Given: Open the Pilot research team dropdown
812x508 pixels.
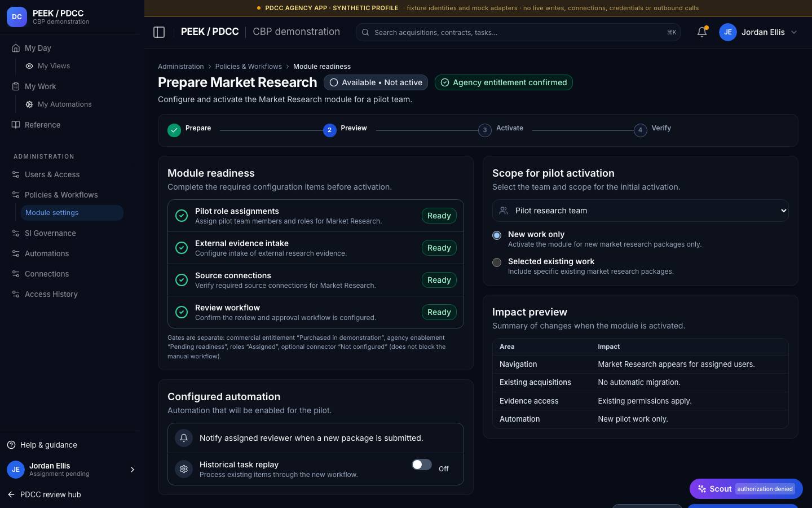Looking at the screenshot, I should (641, 211).
